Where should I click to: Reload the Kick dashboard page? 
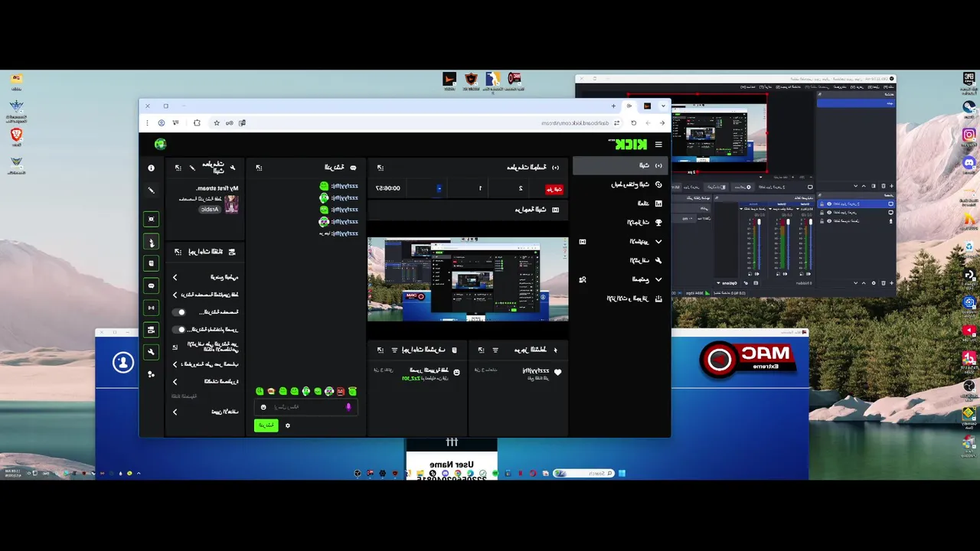(633, 122)
